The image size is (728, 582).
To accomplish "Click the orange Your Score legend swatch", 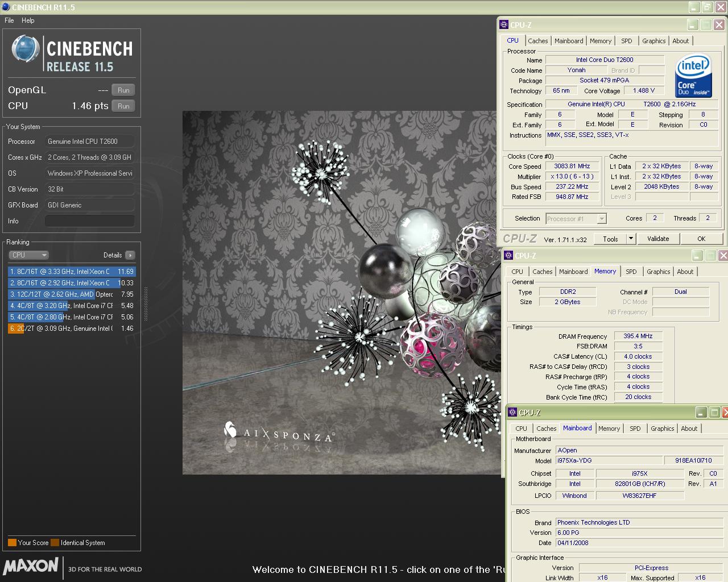I will pos(12,543).
